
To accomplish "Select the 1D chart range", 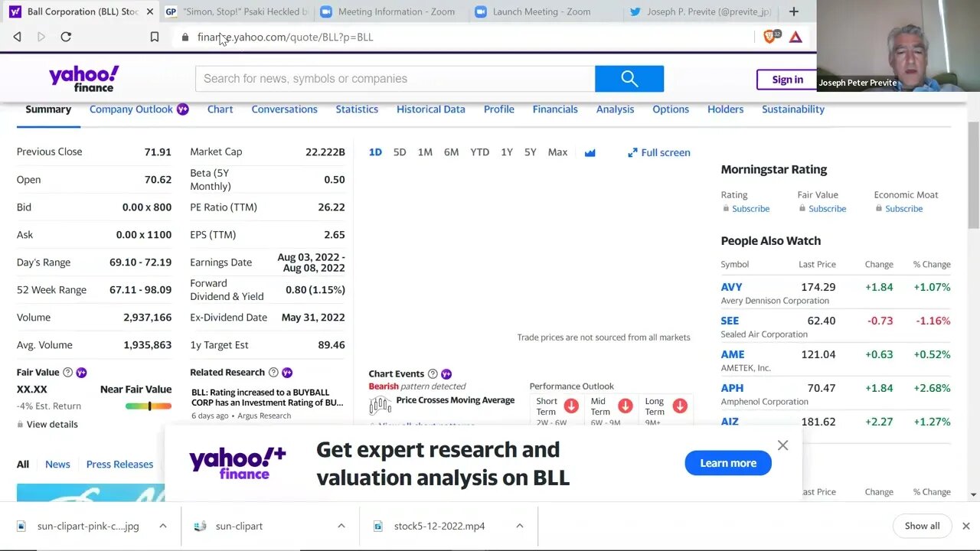I will pyautogui.click(x=375, y=152).
